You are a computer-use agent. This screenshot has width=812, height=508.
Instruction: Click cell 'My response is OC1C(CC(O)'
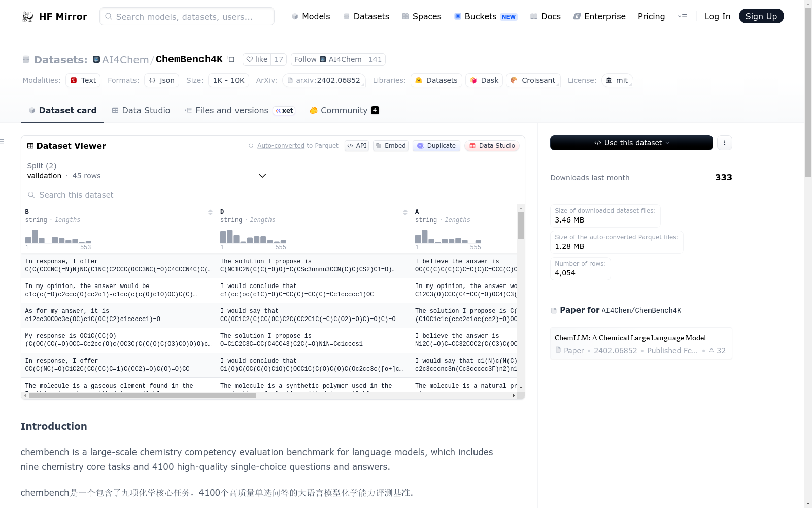(118, 340)
